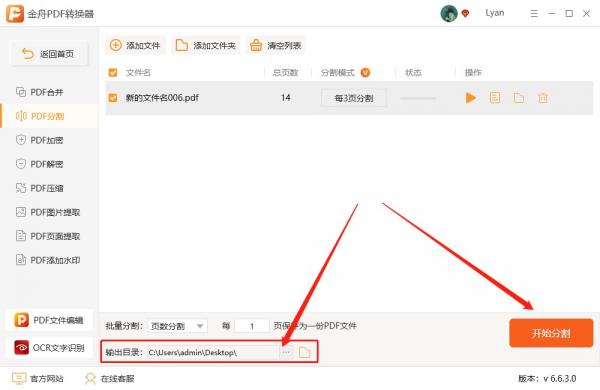Visit 官方网站 link

pos(38,379)
